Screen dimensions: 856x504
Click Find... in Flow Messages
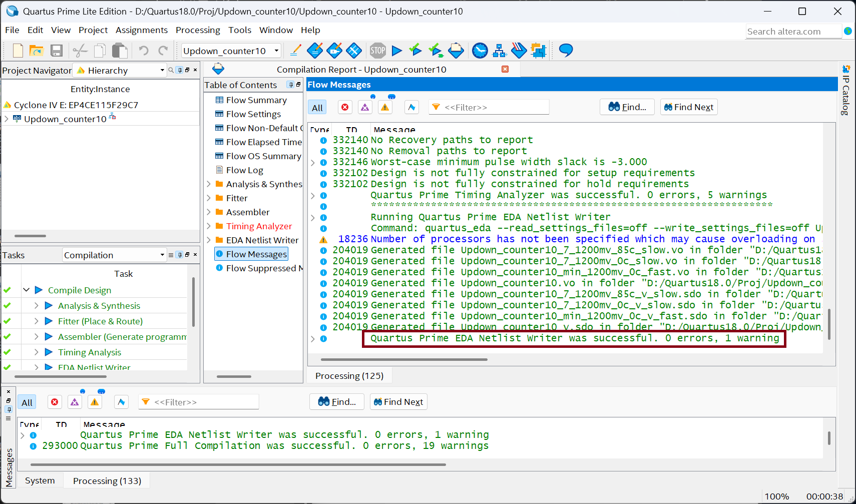click(x=627, y=107)
